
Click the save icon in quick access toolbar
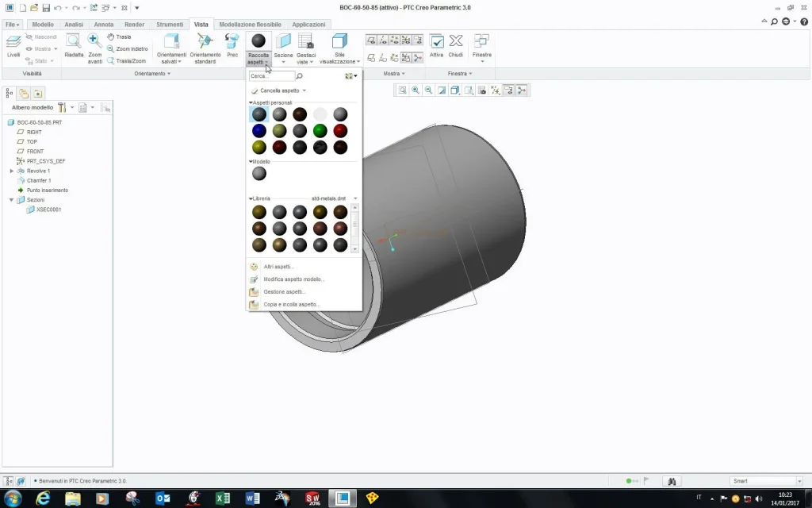pos(46,8)
